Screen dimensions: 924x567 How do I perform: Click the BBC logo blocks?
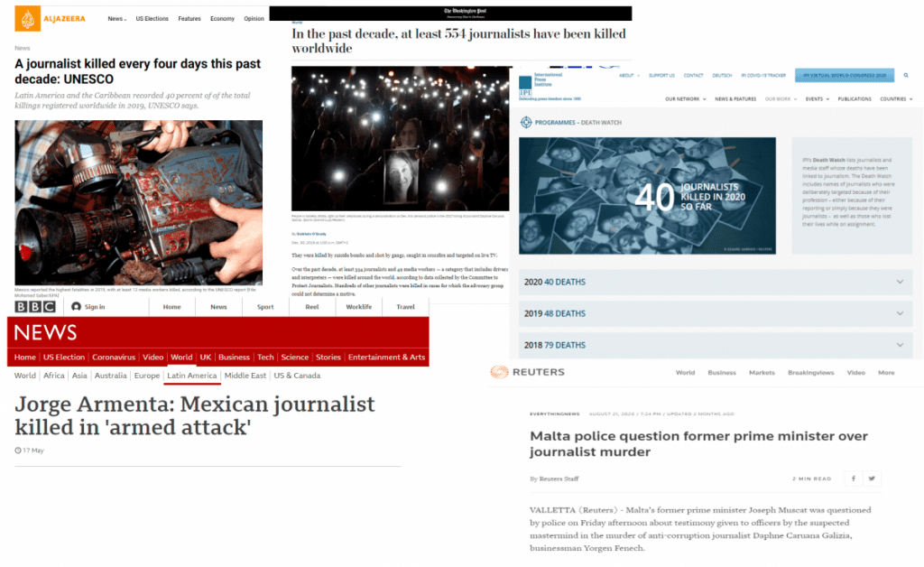[35, 307]
